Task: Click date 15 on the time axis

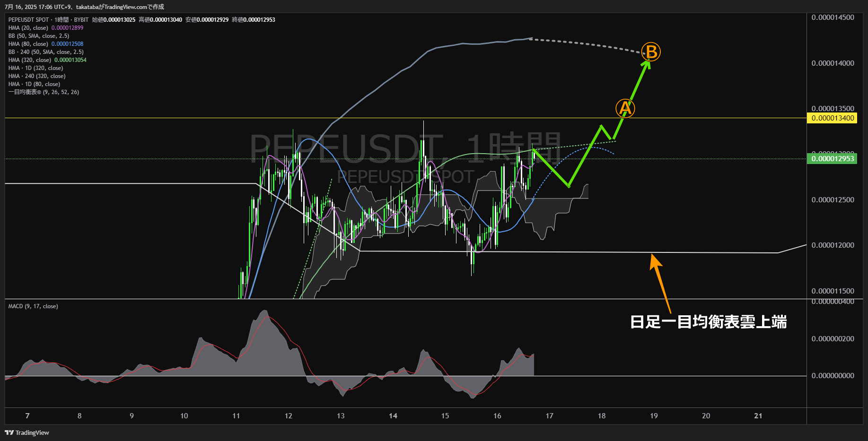Action: click(x=445, y=416)
